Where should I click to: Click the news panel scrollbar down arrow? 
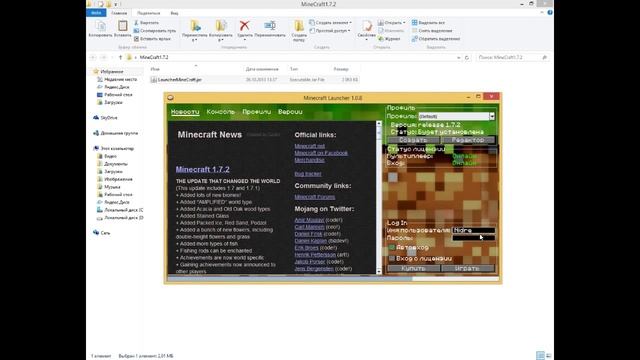click(x=379, y=271)
